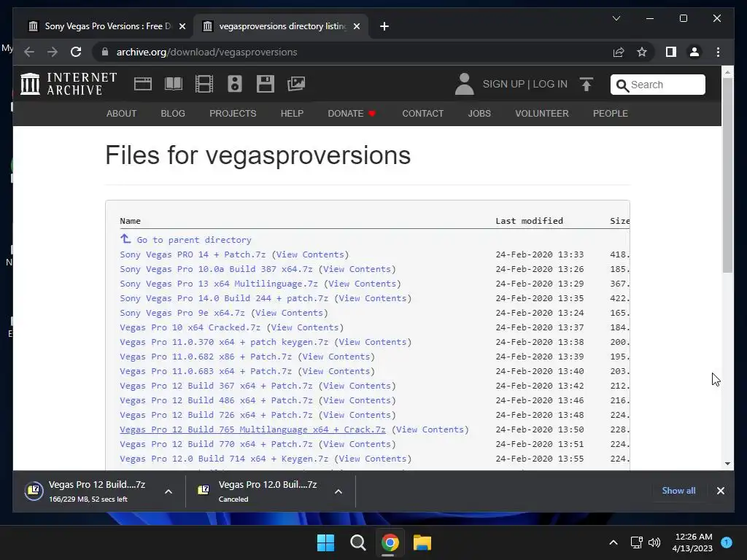Open the taskbar clock and date

(x=692, y=542)
